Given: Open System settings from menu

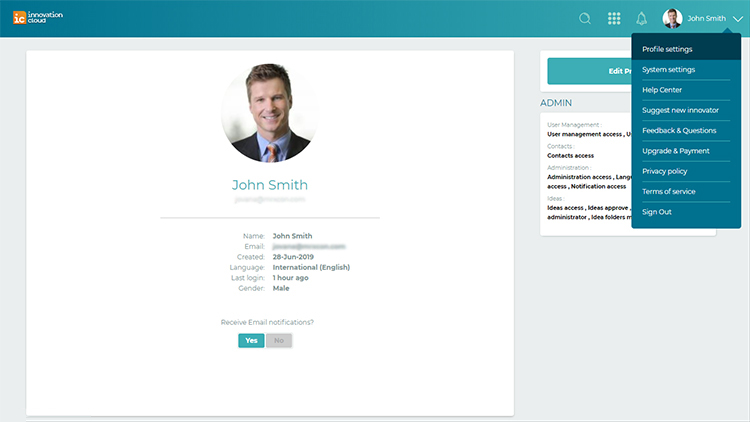Looking at the screenshot, I should (x=686, y=70).
